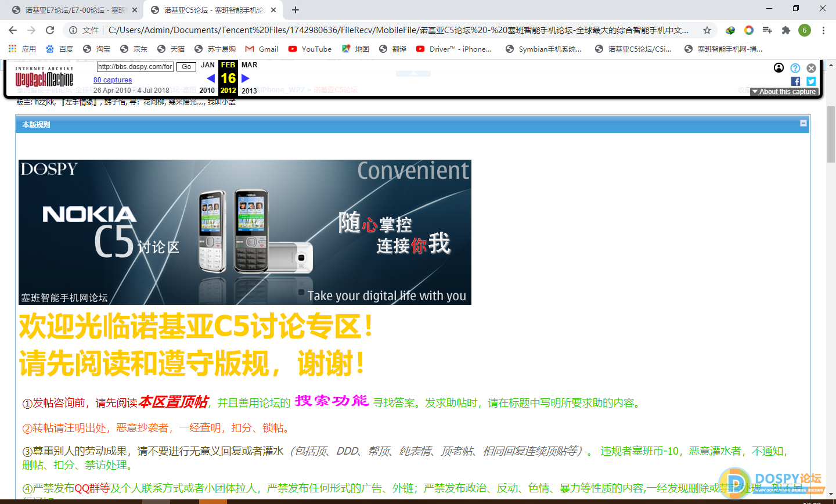This screenshot has width=836, height=504.
Task: Open the 应用 apps bookmark
Action: click(x=22, y=49)
